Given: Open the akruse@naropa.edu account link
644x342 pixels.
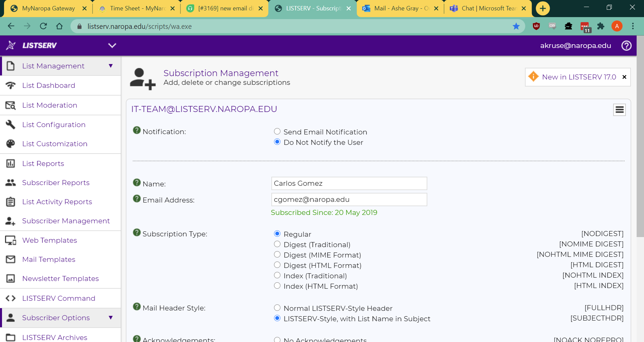Looking at the screenshot, I should (x=576, y=46).
